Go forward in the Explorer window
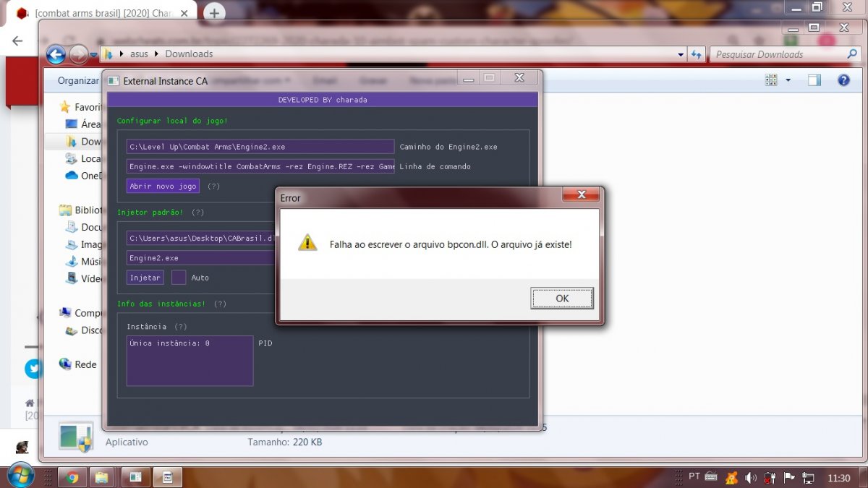The image size is (868, 488). (78, 54)
